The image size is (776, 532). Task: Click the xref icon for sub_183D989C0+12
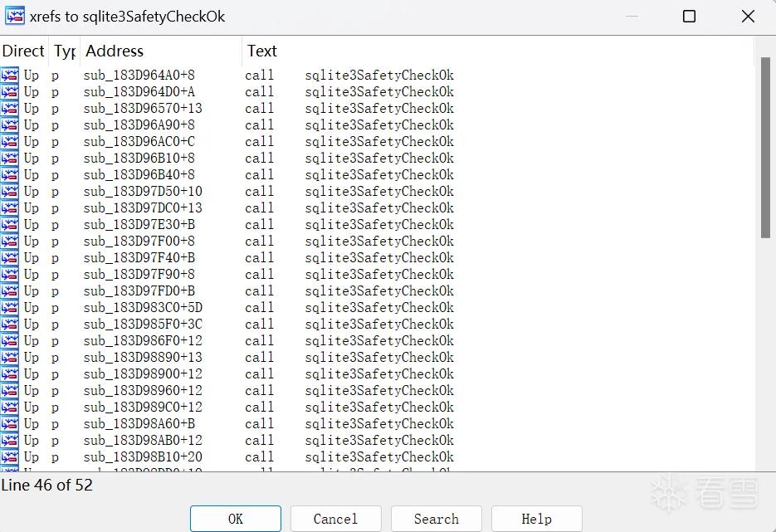[x=10, y=408]
